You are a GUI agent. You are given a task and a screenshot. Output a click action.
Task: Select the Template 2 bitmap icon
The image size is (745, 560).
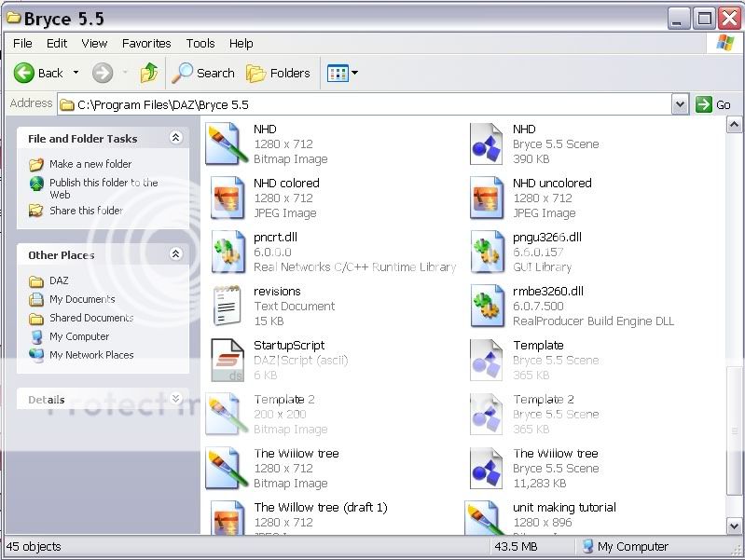(x=227, y=414)
